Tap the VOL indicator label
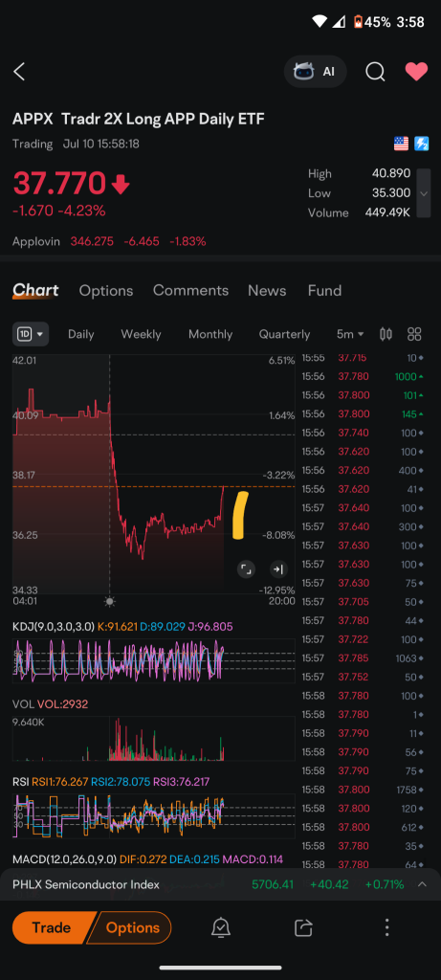441x980 pixels. tap(23, 703)
